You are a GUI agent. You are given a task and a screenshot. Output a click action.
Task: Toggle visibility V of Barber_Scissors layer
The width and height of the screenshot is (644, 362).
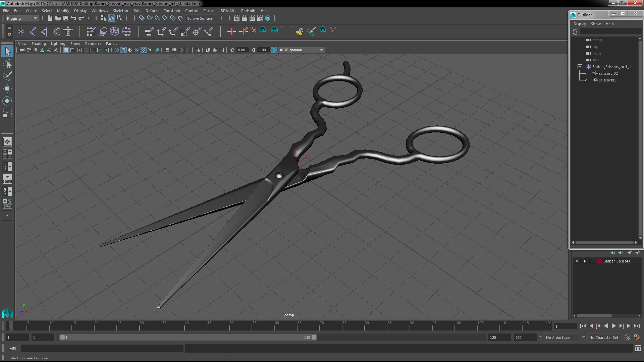click(x=577, y=261)
